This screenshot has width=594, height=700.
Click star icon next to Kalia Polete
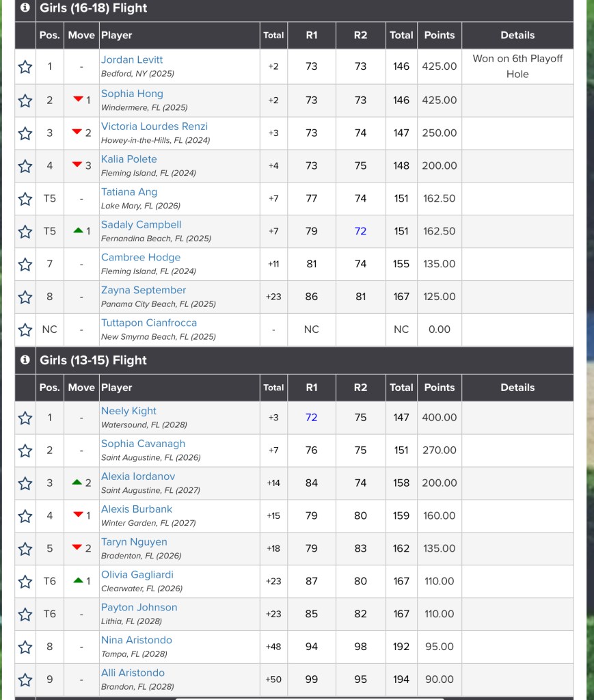[x=25, y=166]
